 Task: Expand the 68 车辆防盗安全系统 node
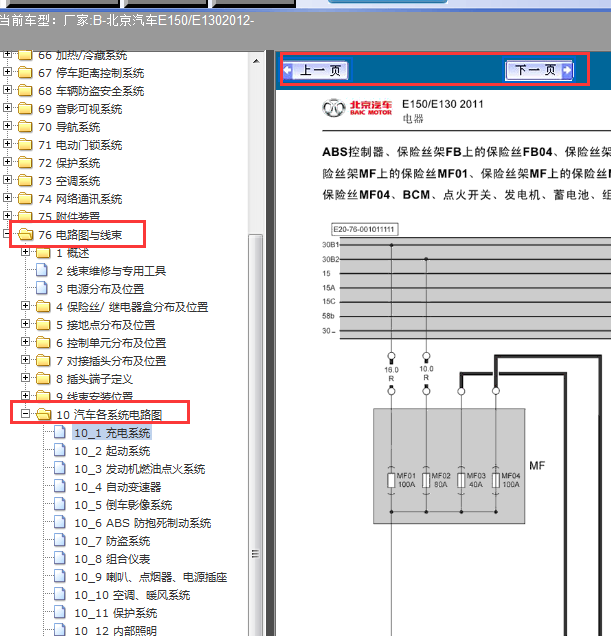pos(7,89)
